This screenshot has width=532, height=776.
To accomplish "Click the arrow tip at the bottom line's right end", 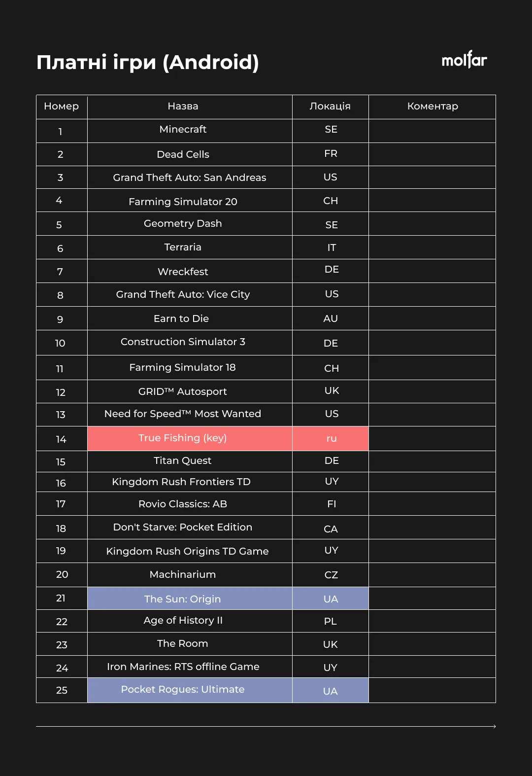I will pyautogui.click(x=494, y=726).
